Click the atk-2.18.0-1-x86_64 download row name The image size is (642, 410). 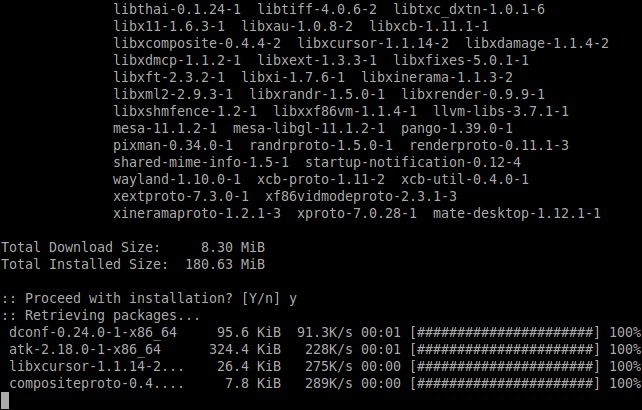pos(85,349)
